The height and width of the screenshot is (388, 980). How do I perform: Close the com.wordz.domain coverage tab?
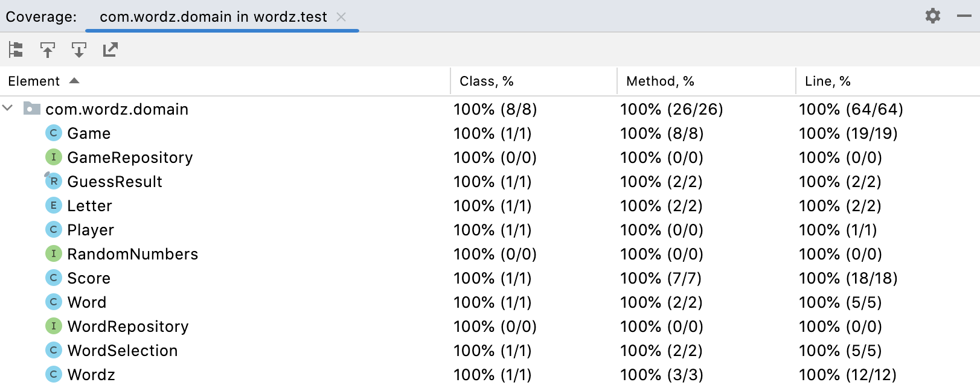click(341, 17)
